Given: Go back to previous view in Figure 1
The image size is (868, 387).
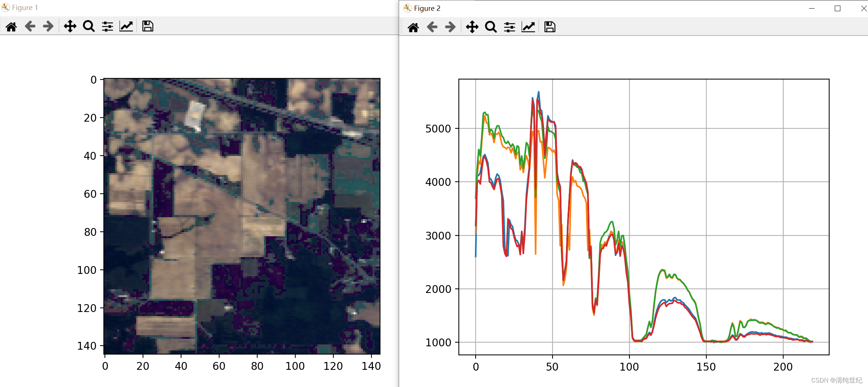Looking at the screenshot, I should pos(30,26).
